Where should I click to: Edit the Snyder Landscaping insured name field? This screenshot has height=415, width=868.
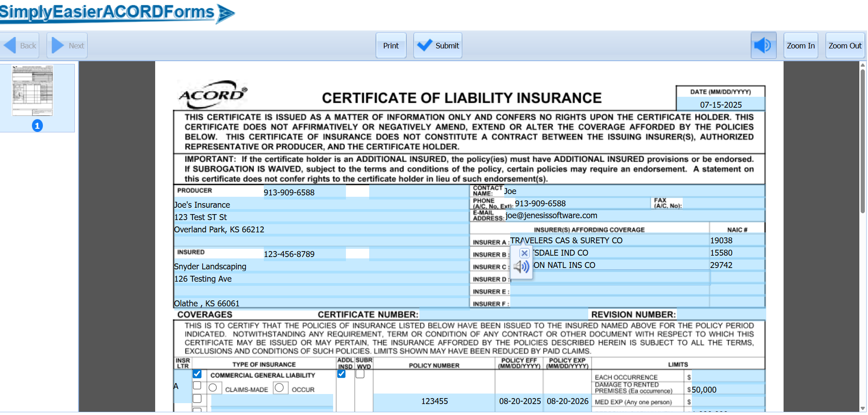point(321,266)
